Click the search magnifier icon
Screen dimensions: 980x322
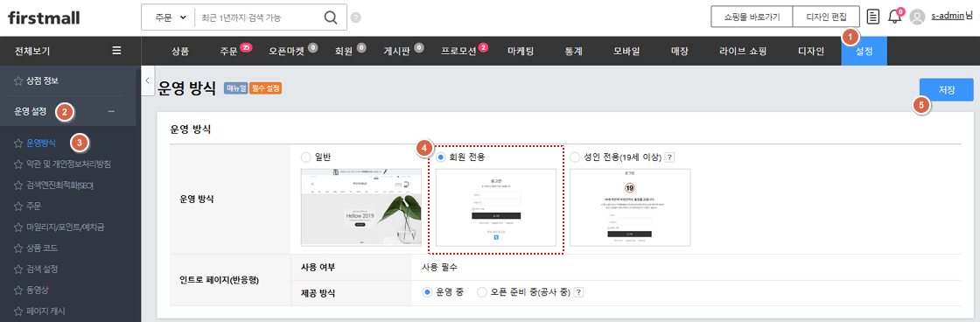click(x=331, y=17)
